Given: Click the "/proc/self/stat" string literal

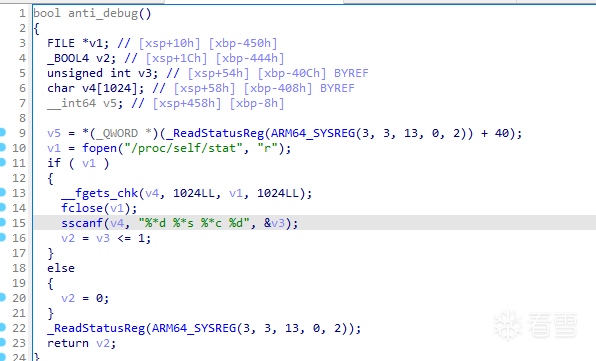Looking at the screenshot, I should (x=184, y=148).
